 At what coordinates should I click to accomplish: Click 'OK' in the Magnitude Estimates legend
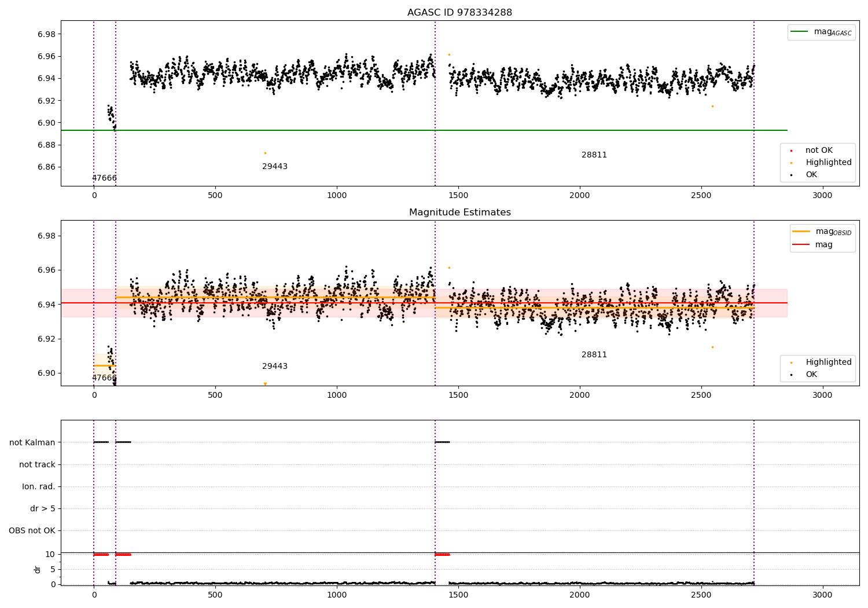coord(811,375)
